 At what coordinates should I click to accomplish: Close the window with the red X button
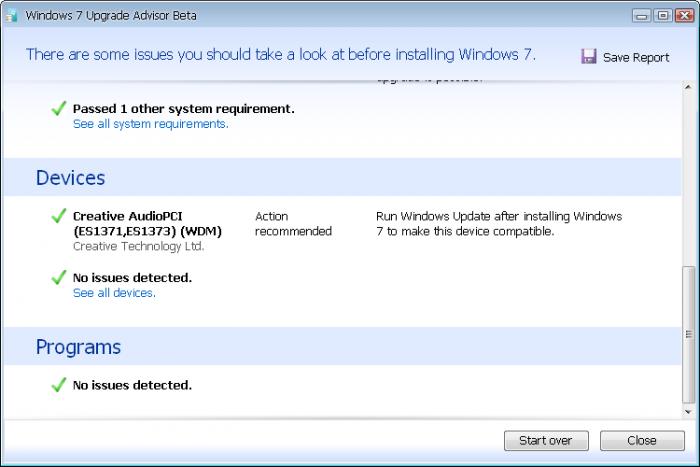(684, 16)
